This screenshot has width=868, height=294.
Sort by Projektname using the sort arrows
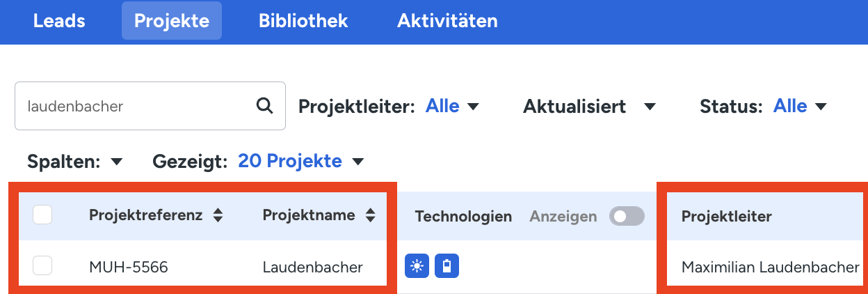(371, 216)
